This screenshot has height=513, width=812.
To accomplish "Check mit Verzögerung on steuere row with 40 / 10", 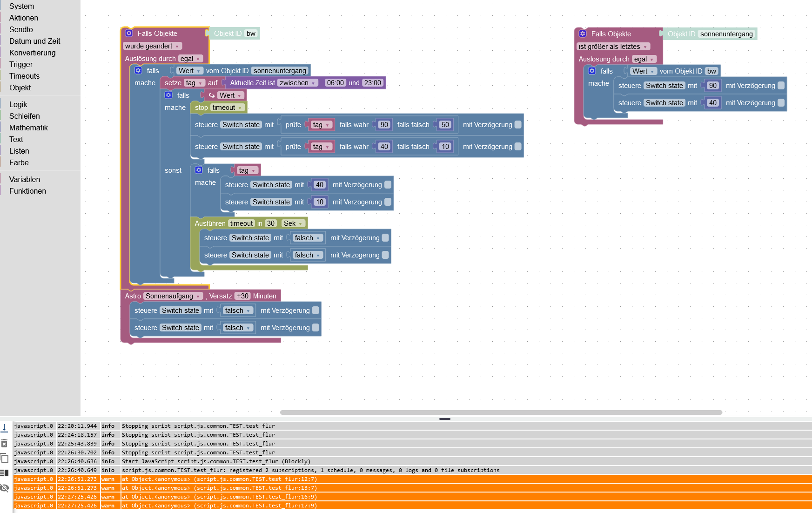I will click(518, 147).
